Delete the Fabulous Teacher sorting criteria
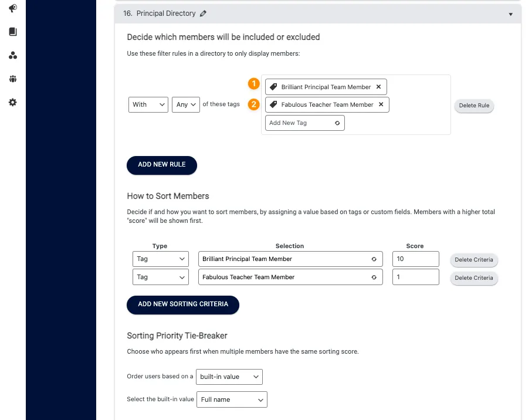Viewport: 532px width, 420px height. pos(474,278)
